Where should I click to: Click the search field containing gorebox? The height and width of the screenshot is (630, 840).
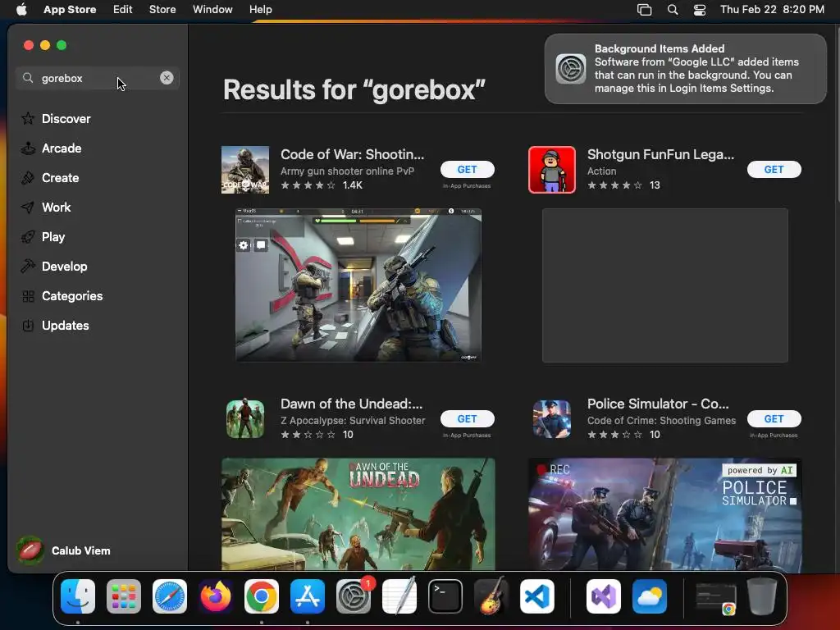[x=98, y=78]
